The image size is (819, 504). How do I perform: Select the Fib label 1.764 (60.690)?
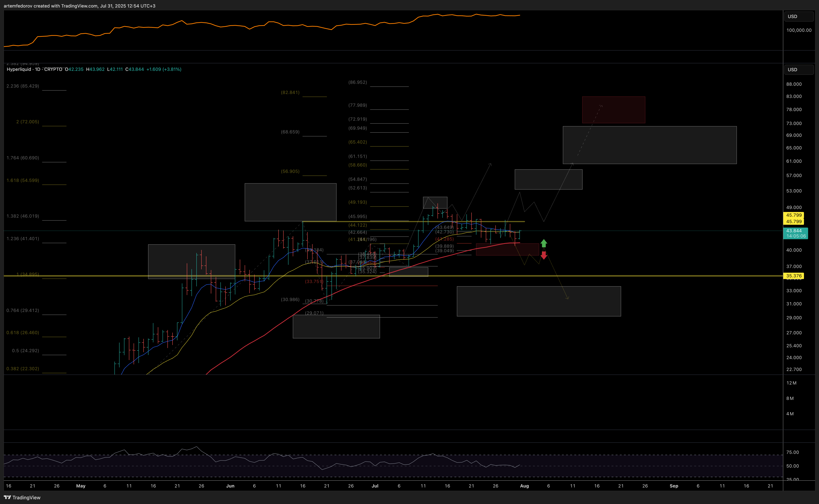(23, 158)
